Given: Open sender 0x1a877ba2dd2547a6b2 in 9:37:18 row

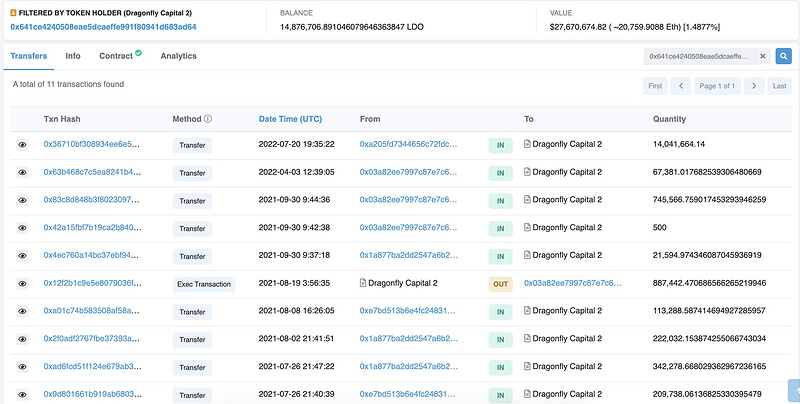Looking at the screenshot, I should (409, 255).
